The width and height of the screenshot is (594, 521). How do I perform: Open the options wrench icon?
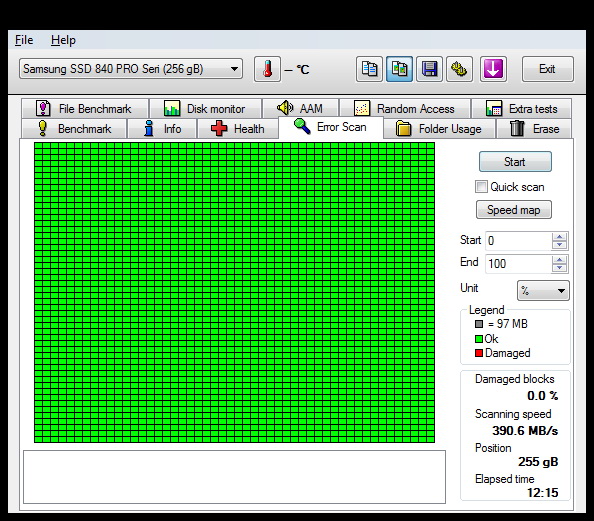(x=459, y=69)
